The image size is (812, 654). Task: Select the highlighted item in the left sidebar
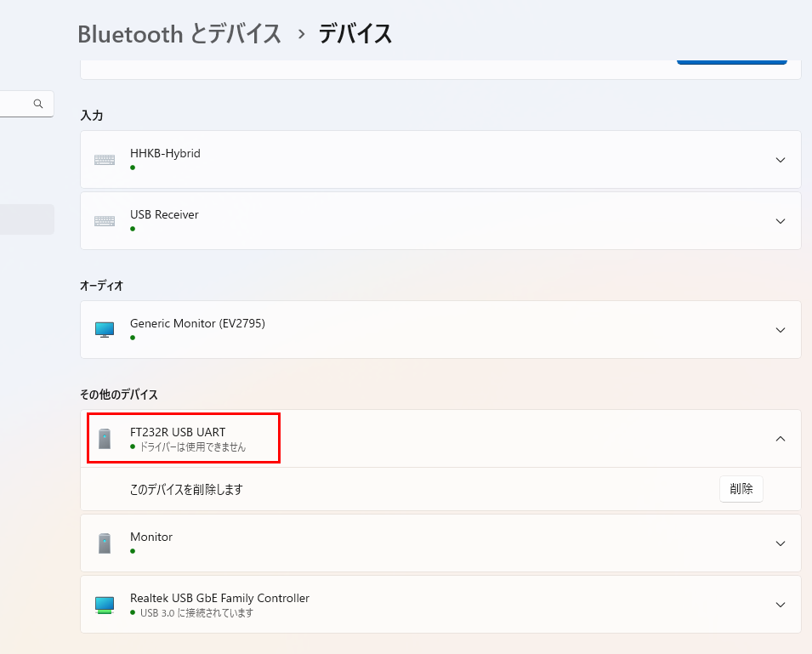click(x=27, y=219)
